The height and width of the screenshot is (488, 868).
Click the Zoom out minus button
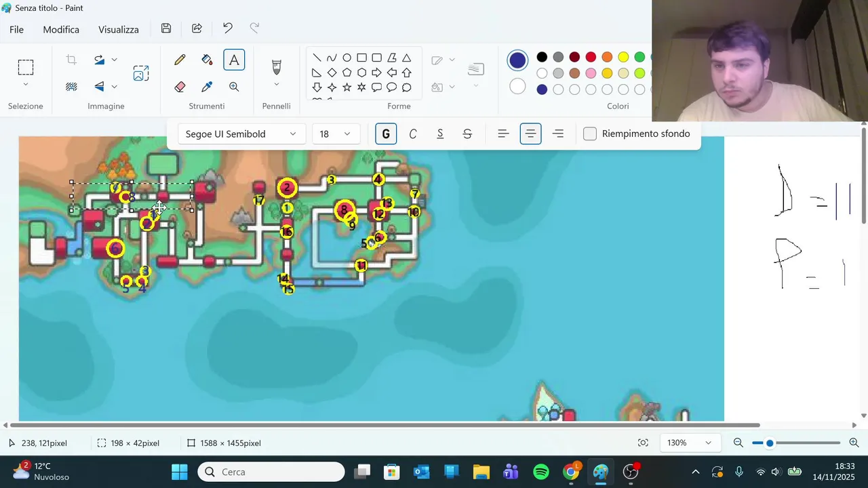738,443
